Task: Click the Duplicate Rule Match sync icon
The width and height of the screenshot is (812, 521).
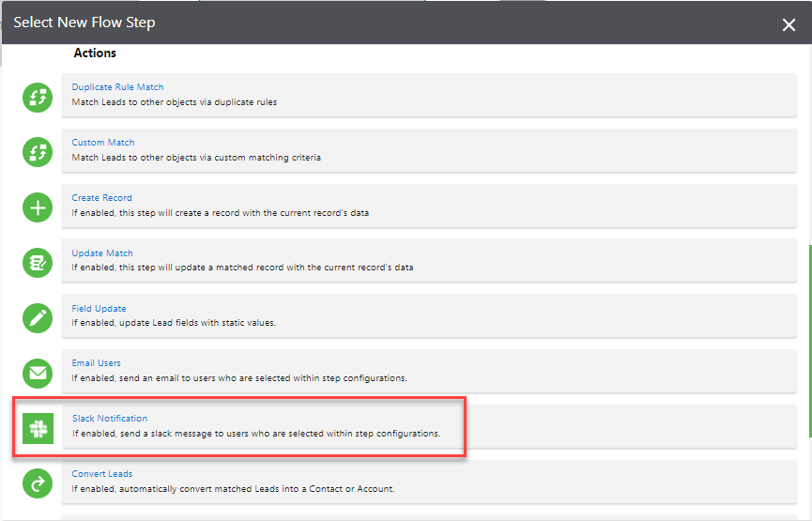Action: (x=38, y=98)
